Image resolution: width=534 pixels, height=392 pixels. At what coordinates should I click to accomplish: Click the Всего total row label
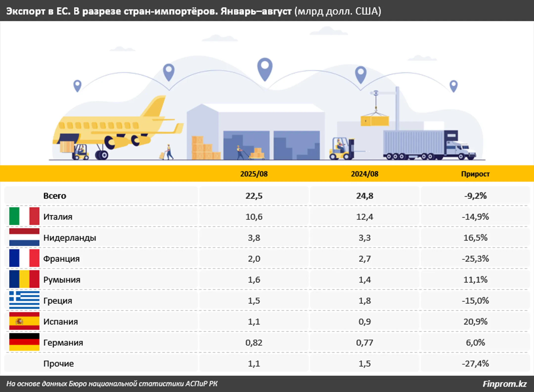click(55, 196)
